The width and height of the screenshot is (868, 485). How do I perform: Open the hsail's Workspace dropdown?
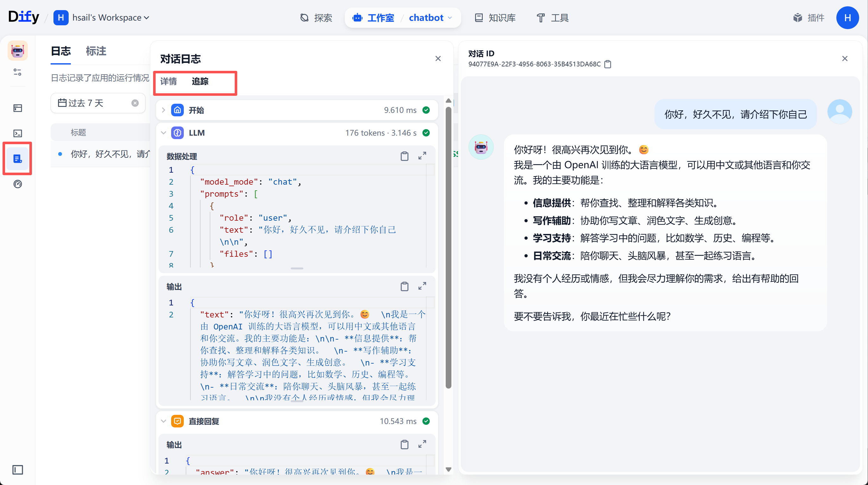[x=102, y=17]
